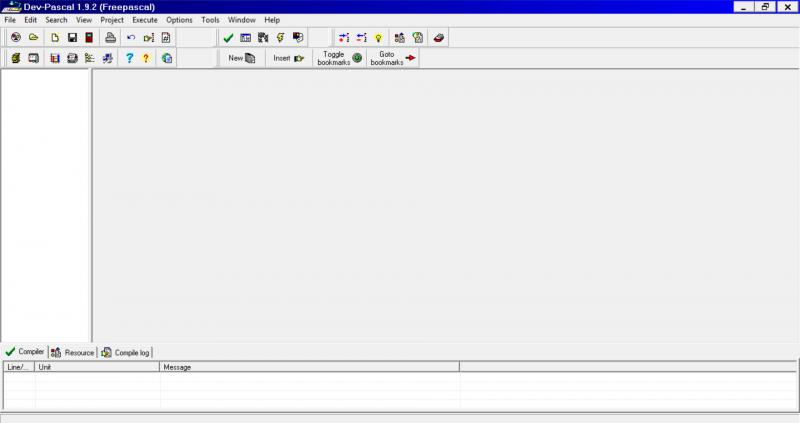Screen dimensions: 800x423
Task: Click the eraser icon in top toolbar
Action: 439,38
